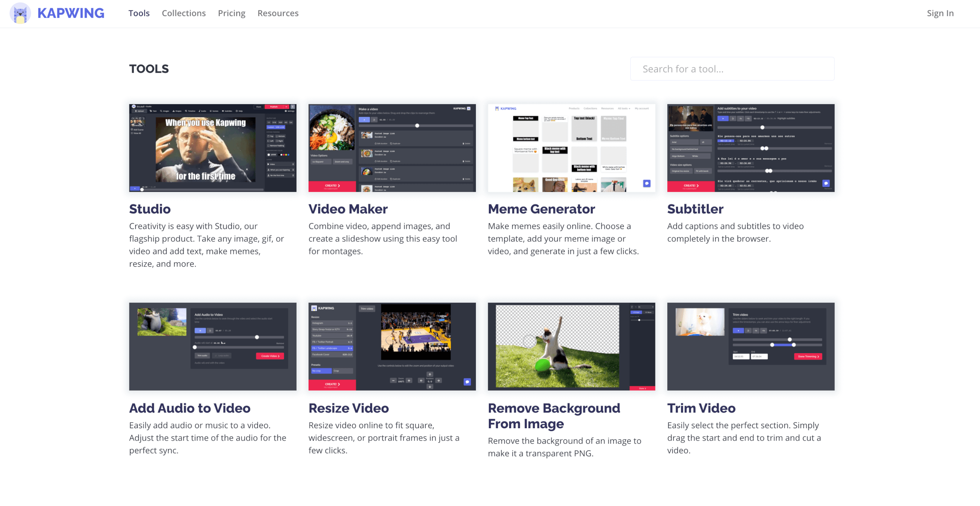Open the Resize Video thumbnail
980x506 pixels.
click(392, 347)
